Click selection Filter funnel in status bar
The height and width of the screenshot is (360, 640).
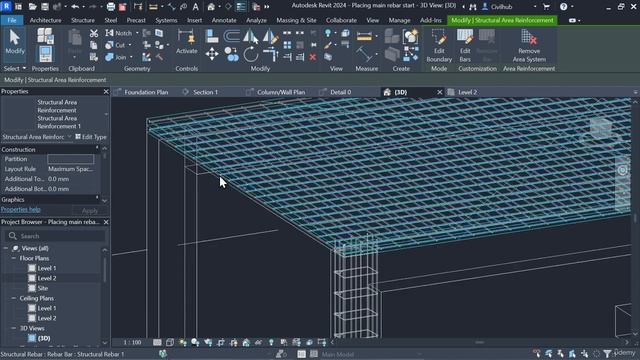point(607,353)
